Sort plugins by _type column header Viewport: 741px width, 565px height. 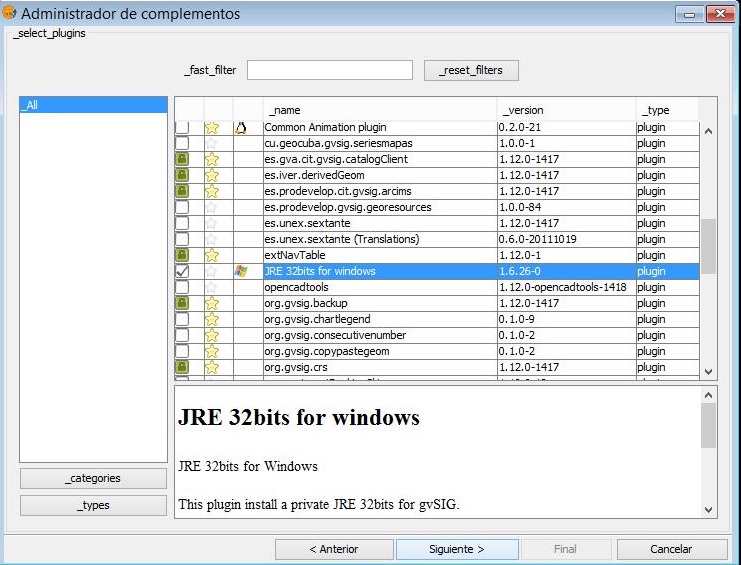click(667, 110)
